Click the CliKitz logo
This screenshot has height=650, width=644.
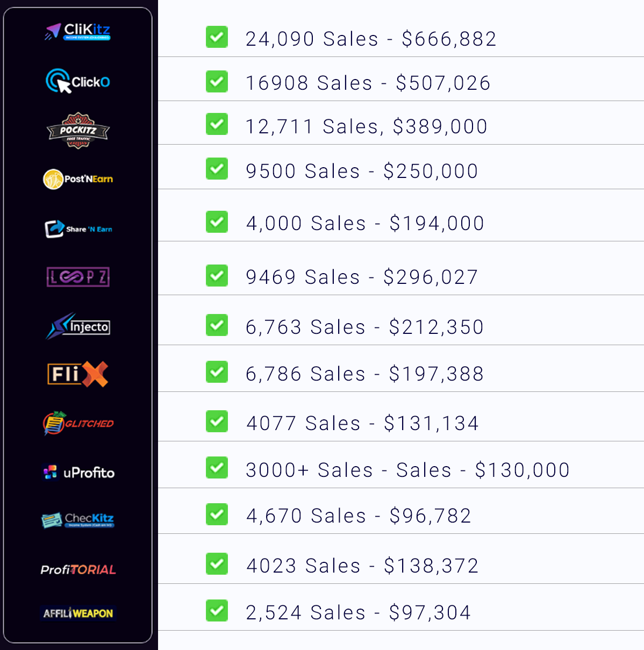click(x=78, y=32)
